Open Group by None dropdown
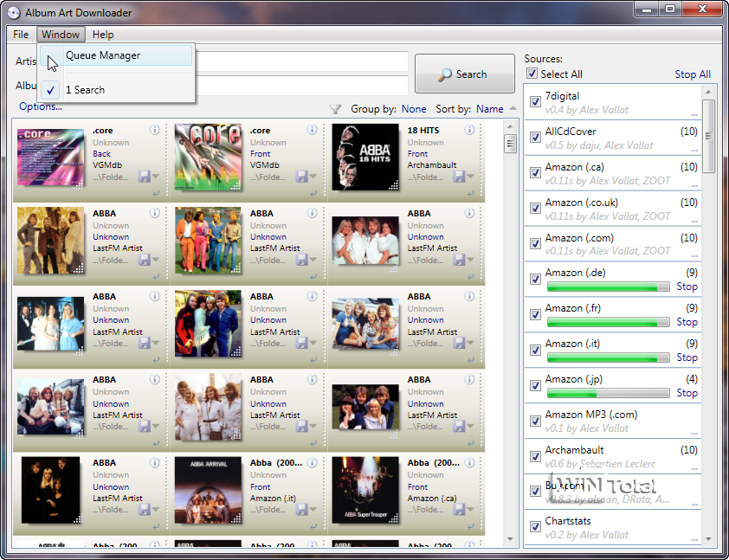This screenshot has width=729, height=560. point(414,109)
